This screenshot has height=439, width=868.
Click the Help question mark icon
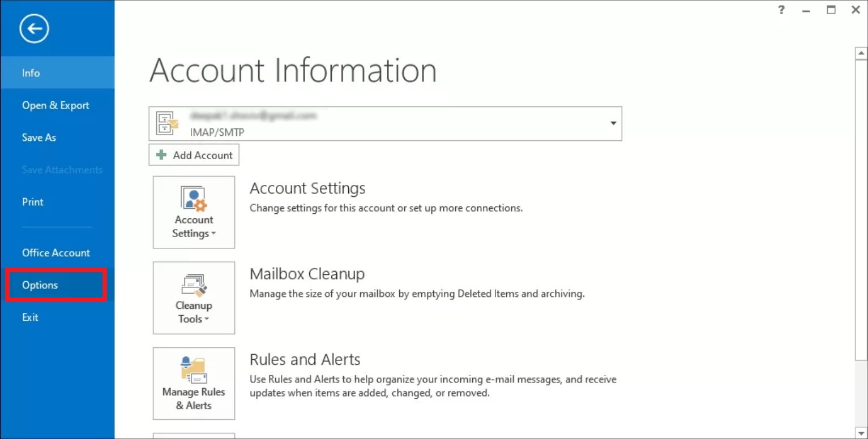pos(781,10)
